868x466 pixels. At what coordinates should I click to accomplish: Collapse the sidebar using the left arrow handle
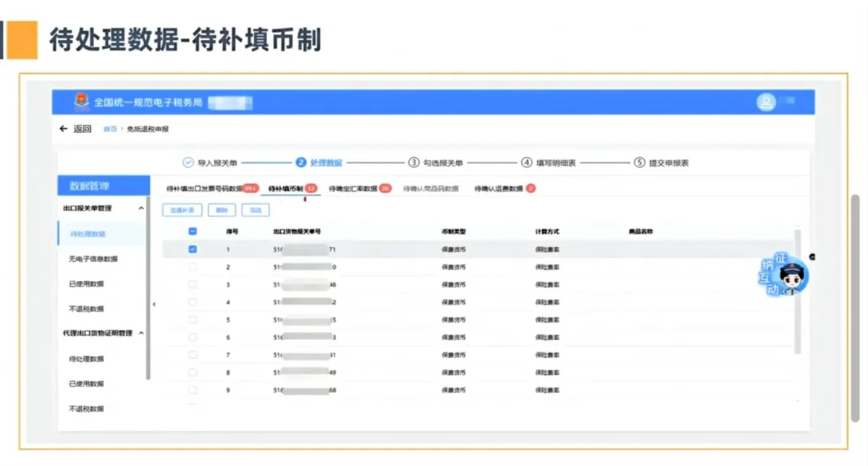click(153, 305)
